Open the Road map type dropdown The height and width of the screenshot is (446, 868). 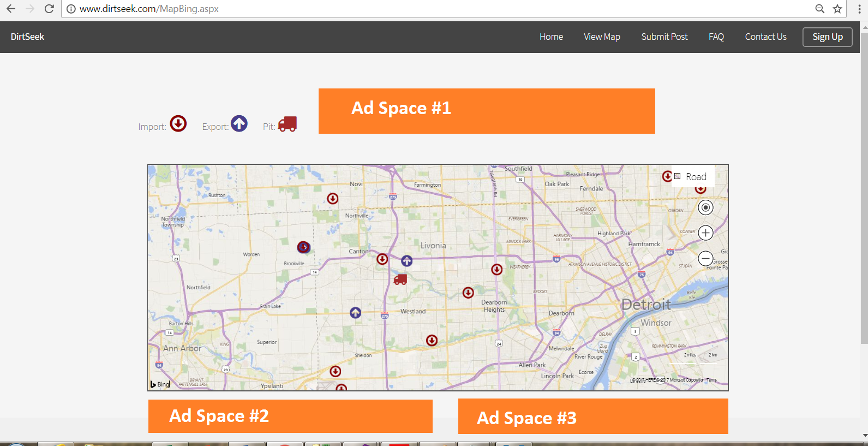[x=692, y=177]
